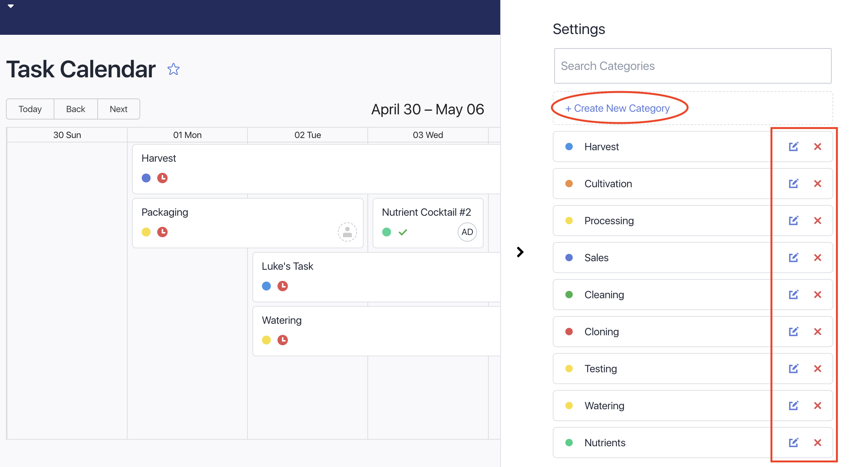Click the blue color dot for Harvest category
The height and width of the screenshot is (467, 868).
pyautogui.click(x=569, y=147)
